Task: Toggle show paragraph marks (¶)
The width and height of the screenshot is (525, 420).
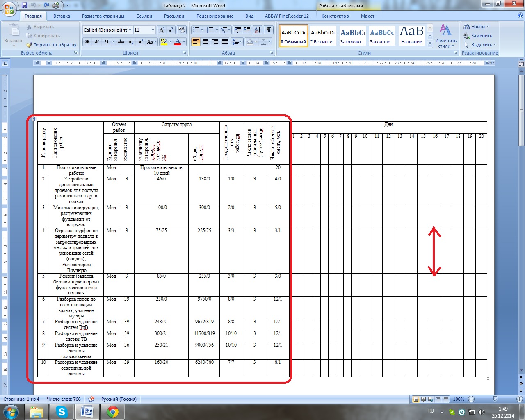Action: click(x=269, y=30)
